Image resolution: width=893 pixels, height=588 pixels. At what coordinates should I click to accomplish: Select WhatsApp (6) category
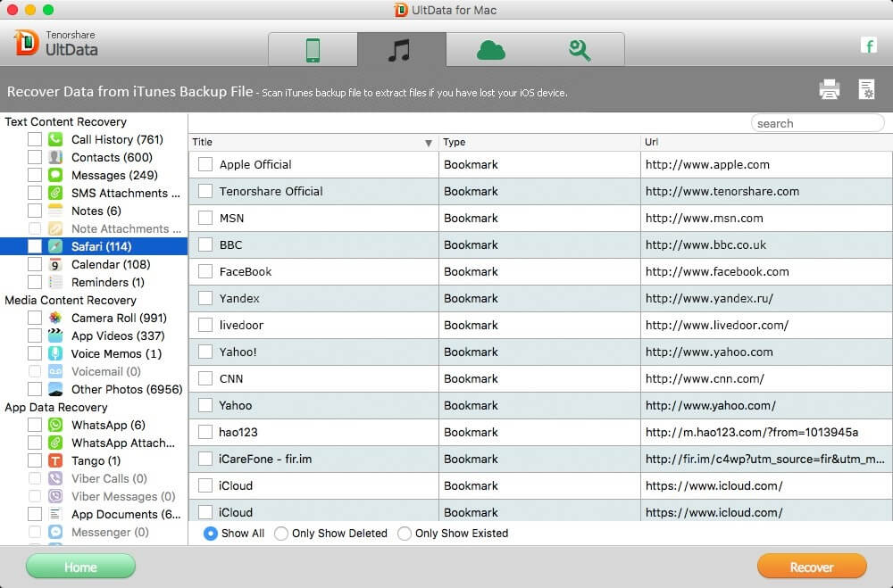[x=94, y=425]
